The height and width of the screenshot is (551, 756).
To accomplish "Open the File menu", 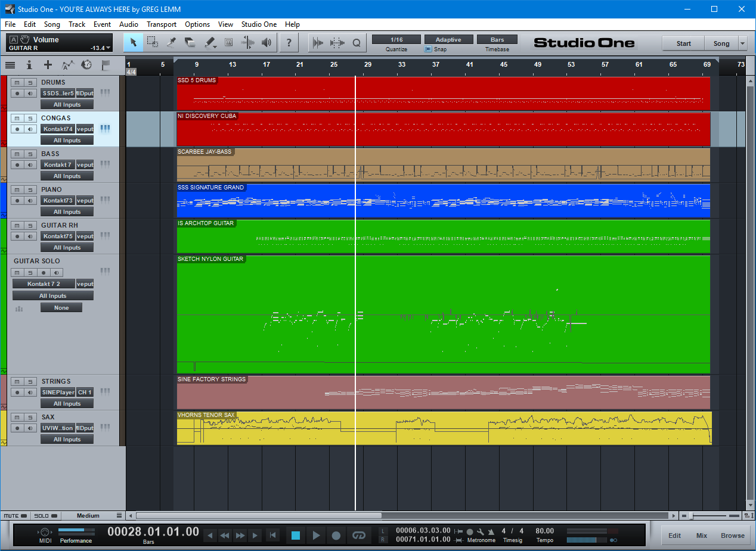I will (x=10, y=24).
